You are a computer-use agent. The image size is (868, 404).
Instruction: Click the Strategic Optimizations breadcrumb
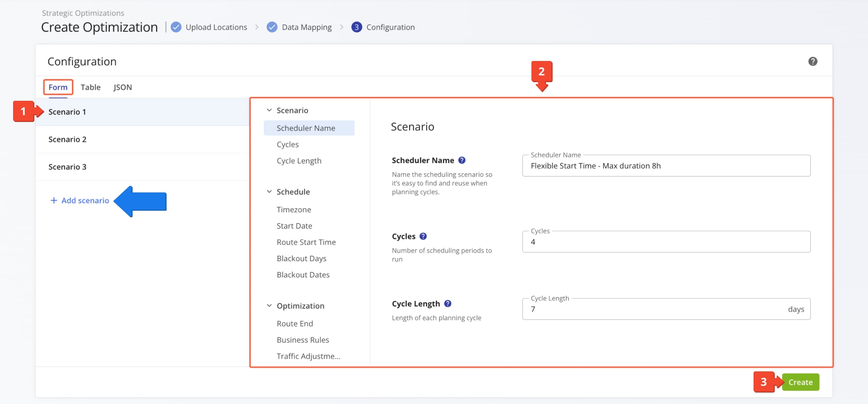(x=83, y=13)
